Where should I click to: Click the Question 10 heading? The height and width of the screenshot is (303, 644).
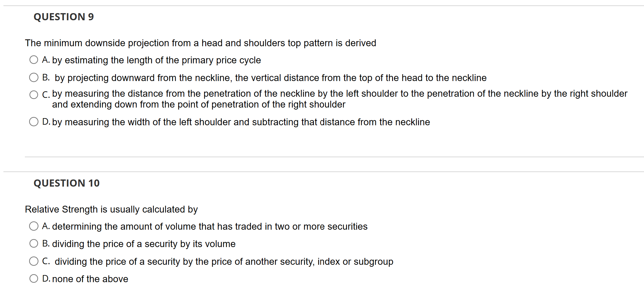pyautogui.click(x=67, y=183)
